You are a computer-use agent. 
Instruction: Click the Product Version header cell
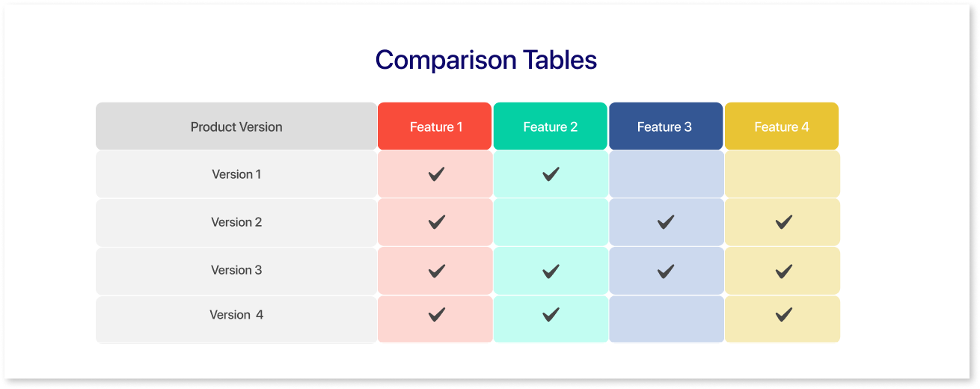click(236, 126)
